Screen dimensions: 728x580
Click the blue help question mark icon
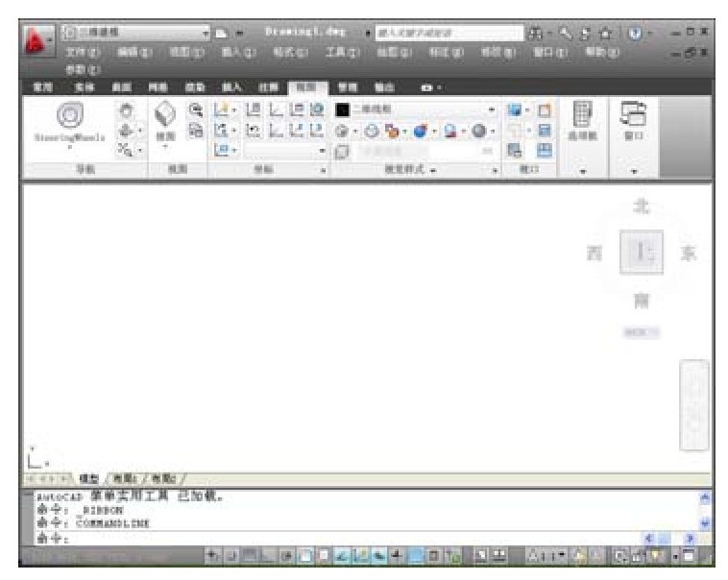point(635,33)
